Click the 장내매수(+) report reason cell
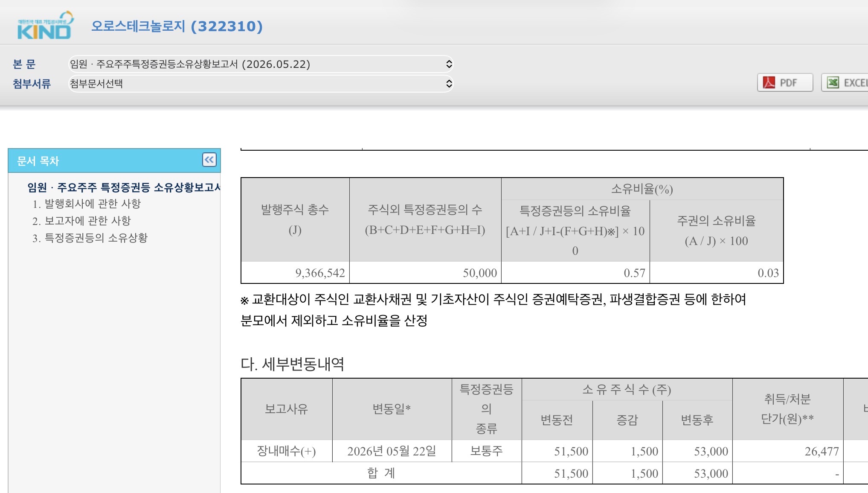This screenshot has width=868, height=493. click(x=287, y=451)
